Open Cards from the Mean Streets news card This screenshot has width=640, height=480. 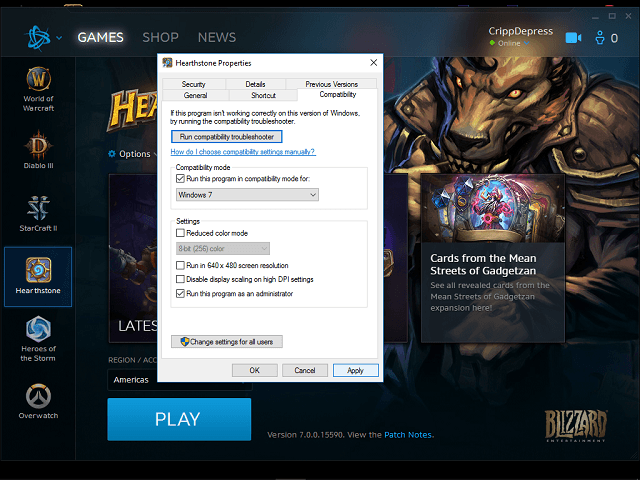coord(493,258)
